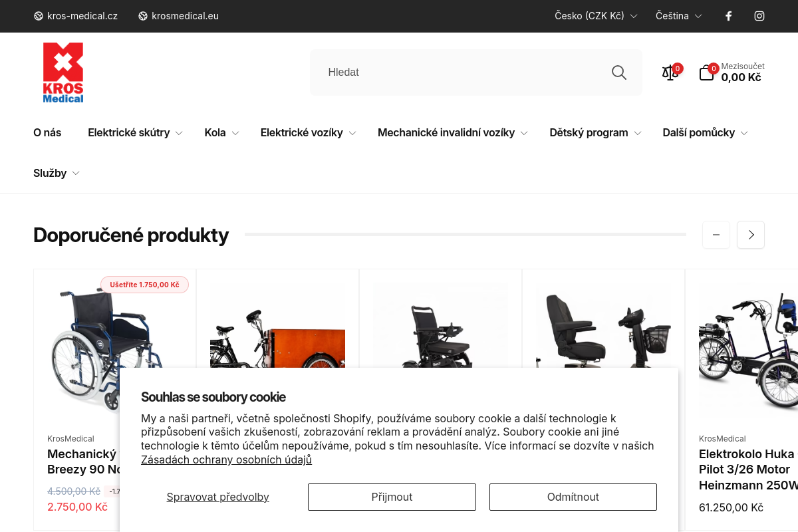Expand the Služby menu
This screenshot has width=798, height=532.
pyautogui.click(x=57, y=174)
